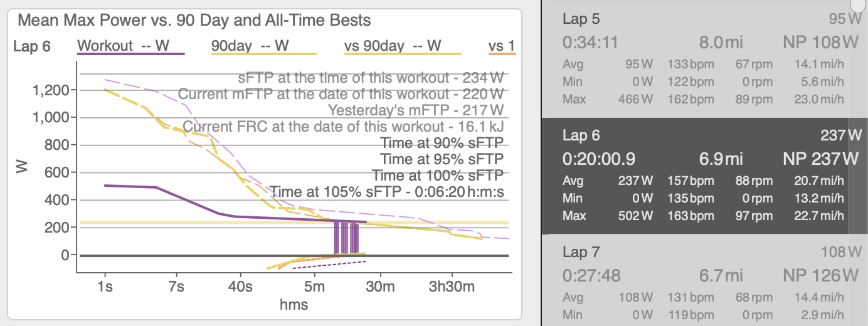
Task: Click the Lap 7 distance 6.7 mi
Action: pyautogui.click(x=721, y=275)
